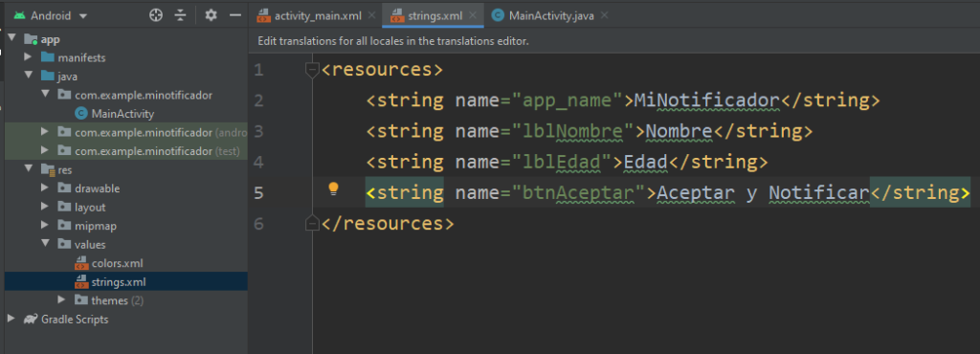This screenshot has width=980, height=354.
Task: Close the activity_main.xml tab
Action: [x=372, y=16]
